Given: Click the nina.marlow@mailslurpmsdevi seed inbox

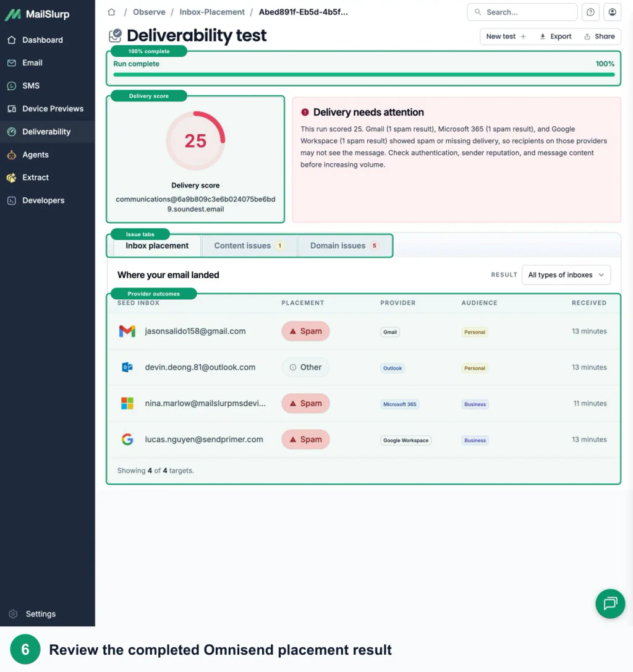Looking at the screenshot, I should [x=205, y=403].
